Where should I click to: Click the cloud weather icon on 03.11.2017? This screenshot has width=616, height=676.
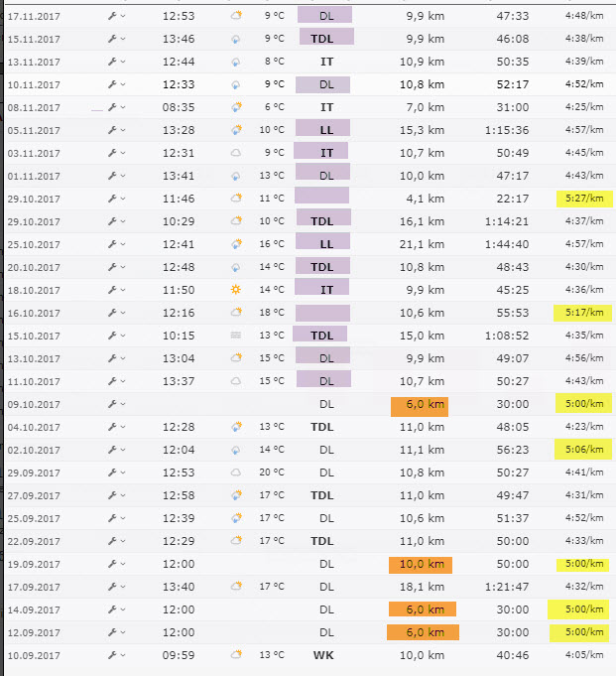pos(236,153)
